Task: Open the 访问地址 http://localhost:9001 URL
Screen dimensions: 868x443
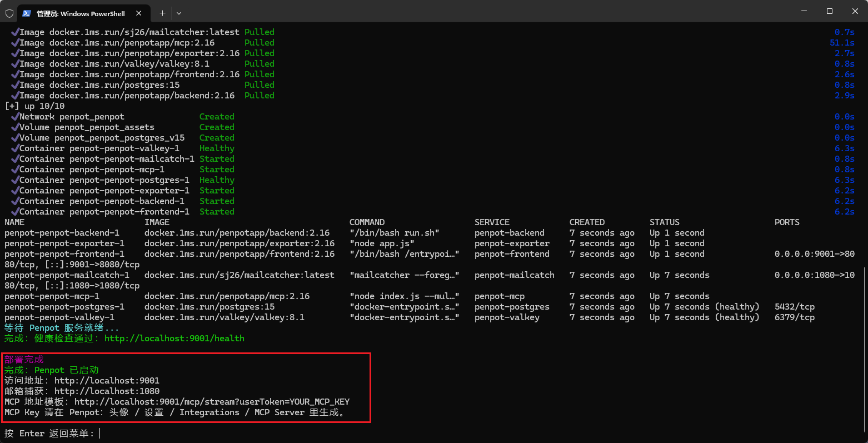Action: 107,381
